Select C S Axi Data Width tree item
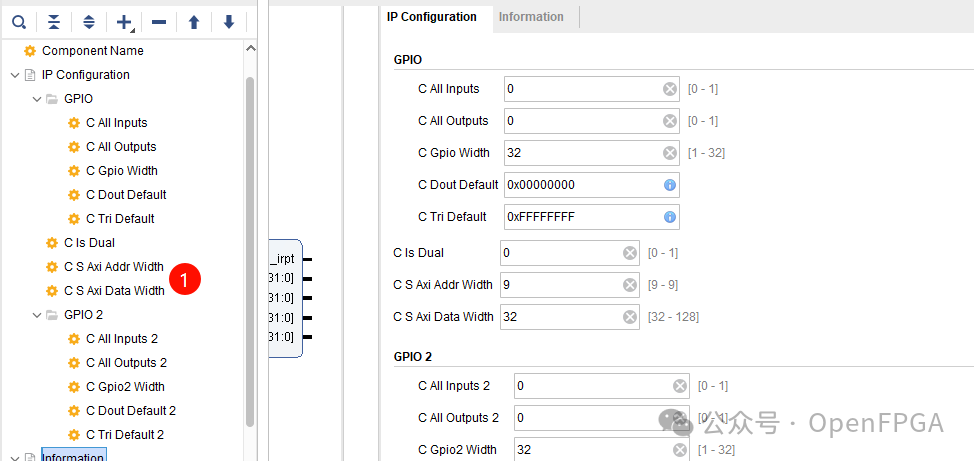974x461 pixels. tap(114, 291)
